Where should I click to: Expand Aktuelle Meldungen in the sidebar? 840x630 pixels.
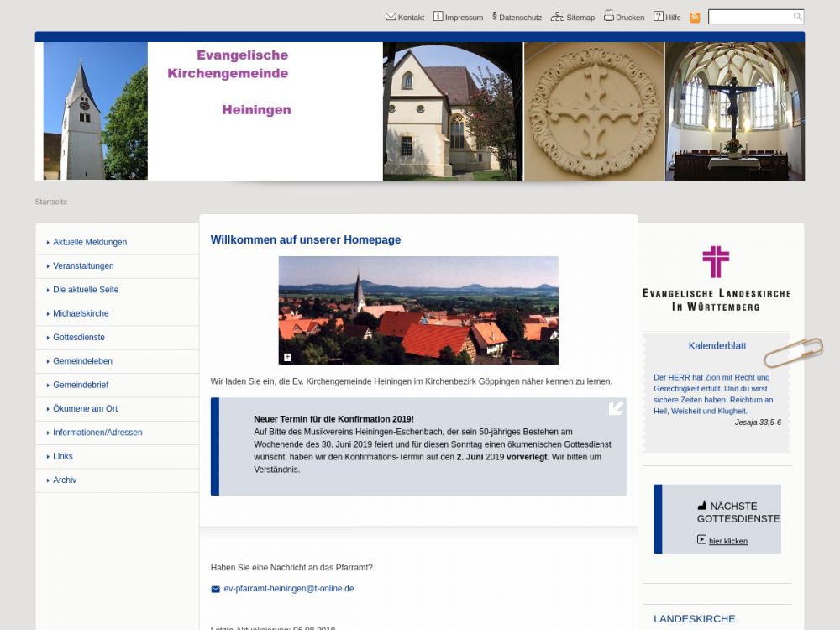pos(90,242)
